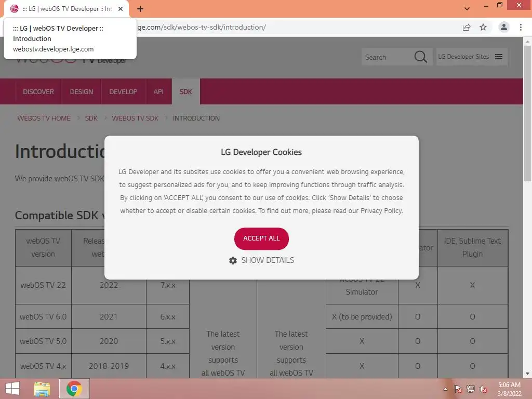Open a new Chrome tab
Screen dimensions: 532x399
pyautogui.click(x=140, y=9)
